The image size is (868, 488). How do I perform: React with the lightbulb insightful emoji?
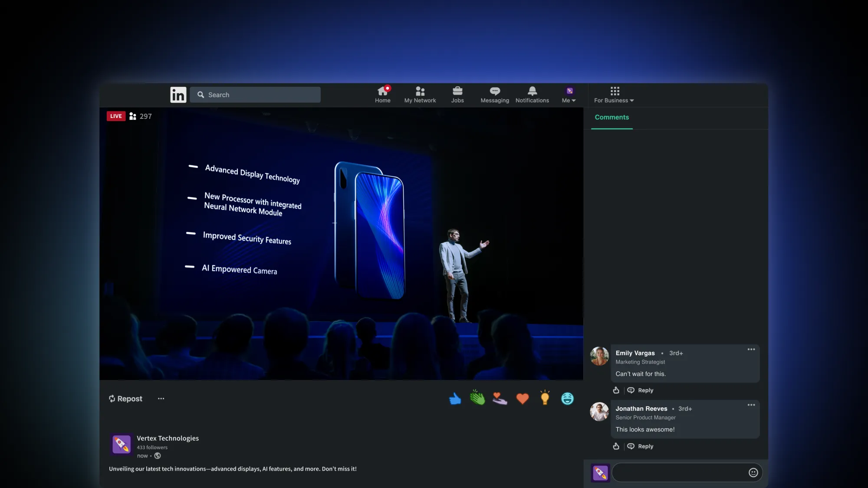tap(545, 398)
